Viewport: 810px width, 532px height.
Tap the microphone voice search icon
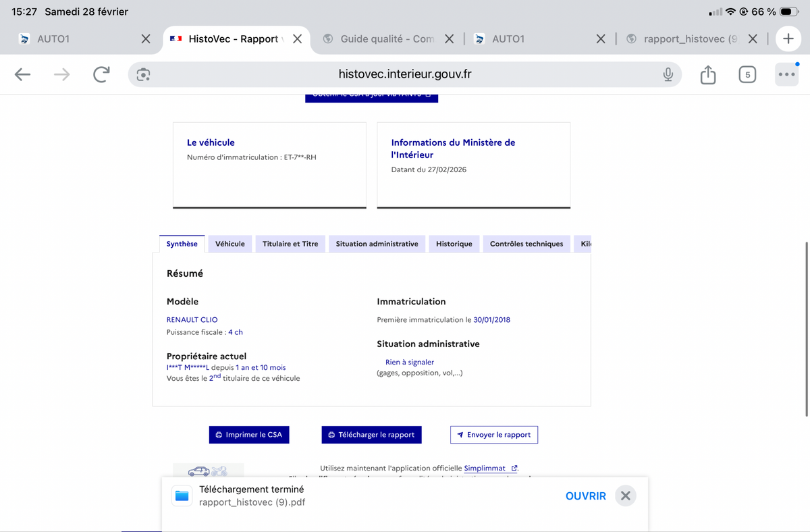point(668,75)
